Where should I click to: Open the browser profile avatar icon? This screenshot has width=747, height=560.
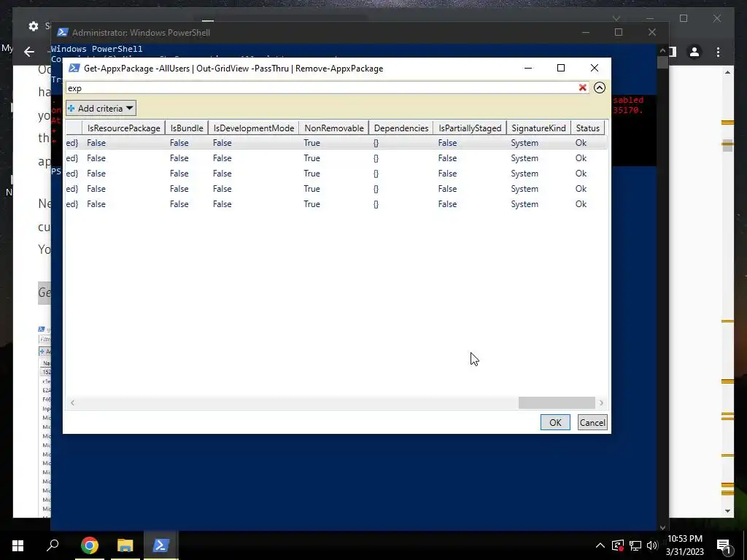click(x=694, y=52)
